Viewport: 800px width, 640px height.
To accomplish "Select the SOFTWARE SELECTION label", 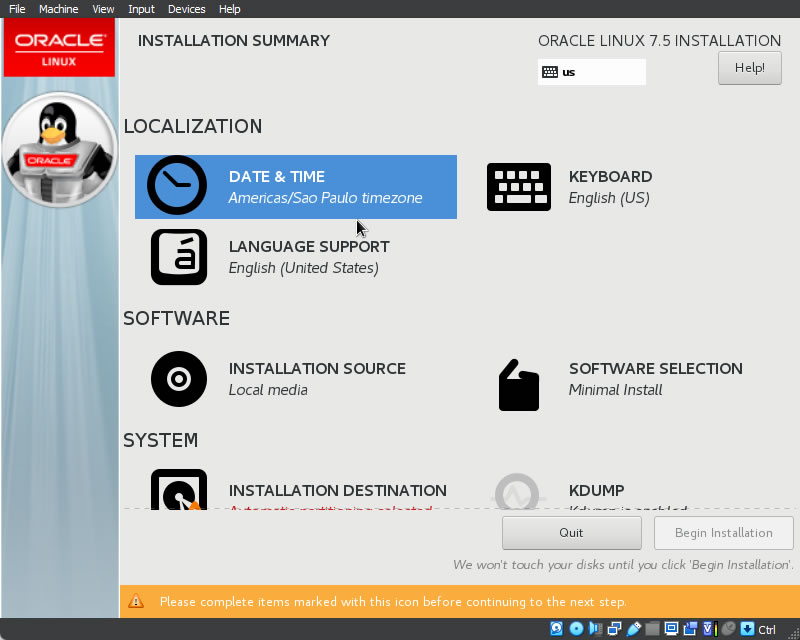I will pyautogui.click(x=656, y=368).
